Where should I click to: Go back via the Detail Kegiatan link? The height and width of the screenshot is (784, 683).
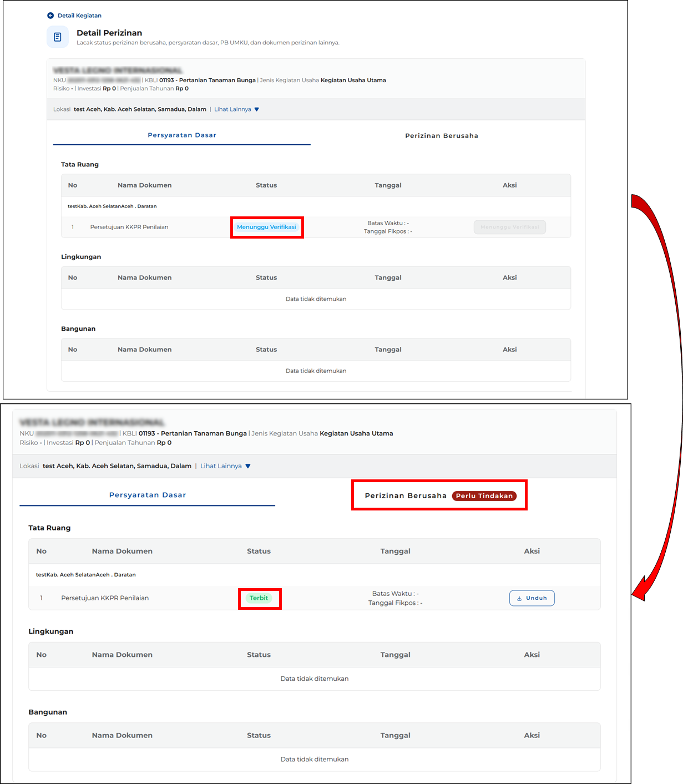coord(79,16)
